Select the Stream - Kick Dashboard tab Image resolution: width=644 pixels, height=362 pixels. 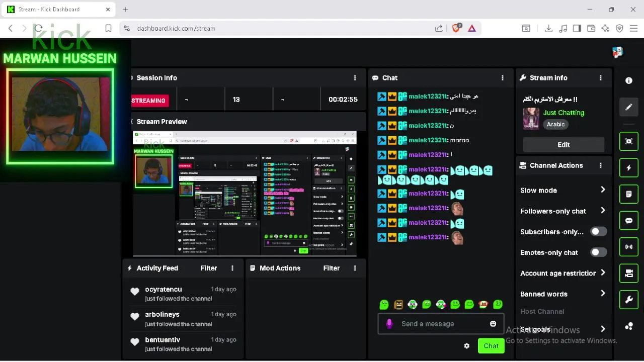click(59, 9)
